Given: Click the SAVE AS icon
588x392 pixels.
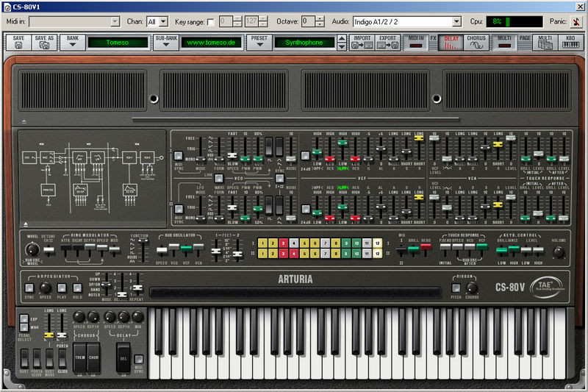Looking at the screenshot, I should 44,43.
